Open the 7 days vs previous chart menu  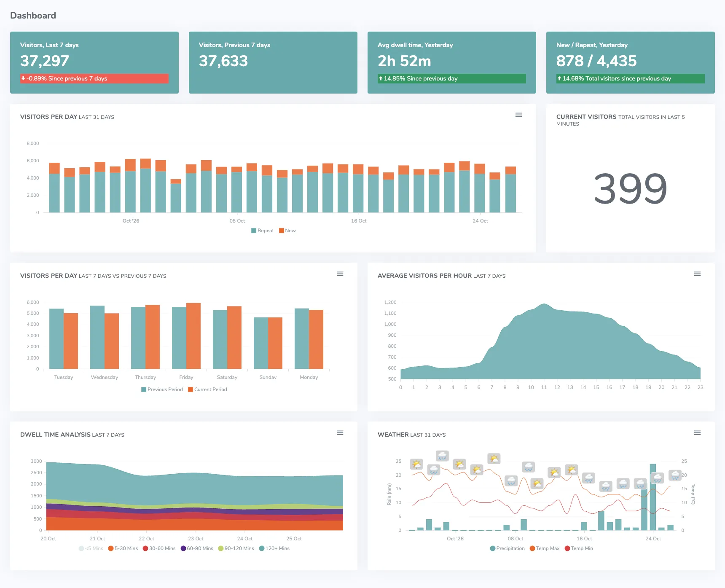(340, 274)
